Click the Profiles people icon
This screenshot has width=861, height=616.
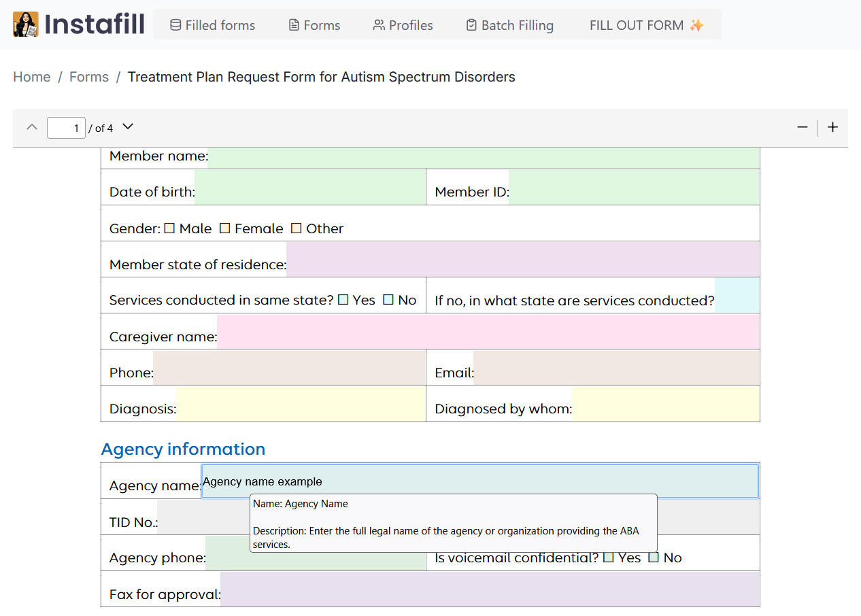tap(377, 24)
